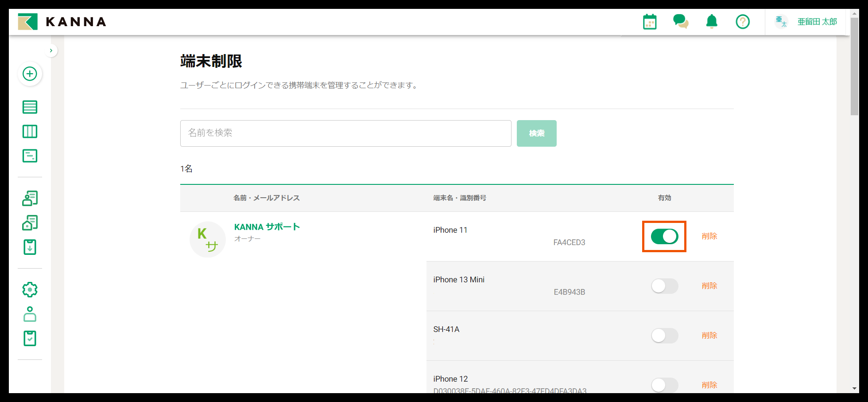Open the KANNA サポート user link
The width and height of the screenshot is (868, 402).
click(267, 226)
